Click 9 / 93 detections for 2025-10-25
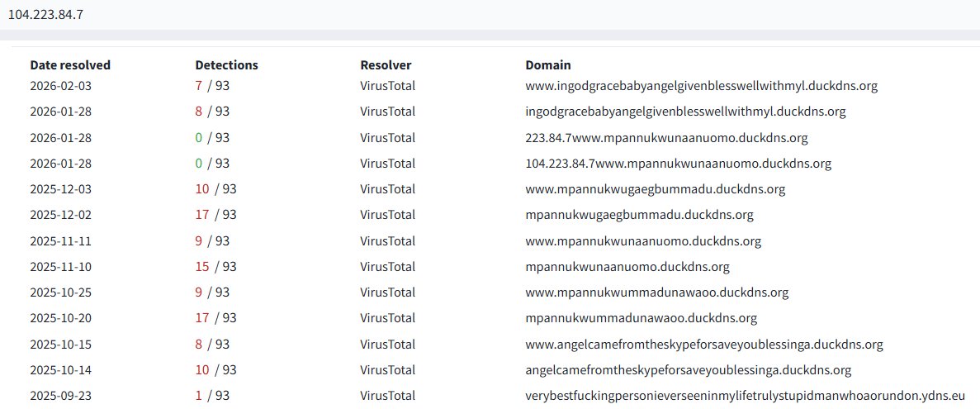This screenshot has height=409, width=980. click(212, 292)
